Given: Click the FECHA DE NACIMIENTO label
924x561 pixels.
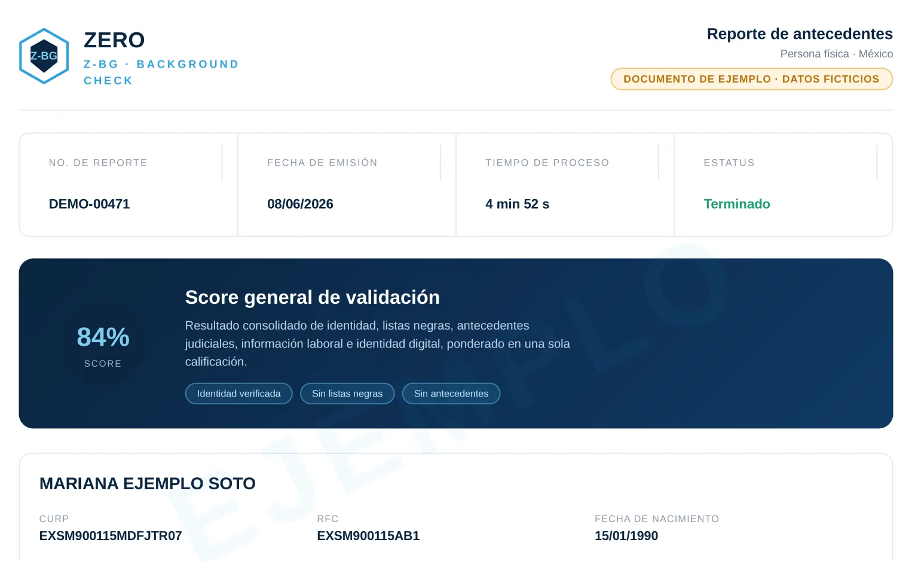Looking at the screenshot, I should [657, 519].
